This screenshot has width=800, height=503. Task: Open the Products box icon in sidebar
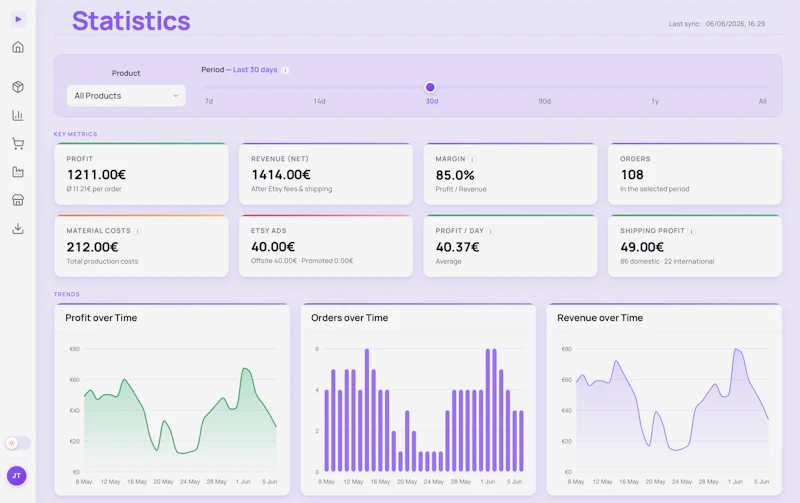click(18, 87)
